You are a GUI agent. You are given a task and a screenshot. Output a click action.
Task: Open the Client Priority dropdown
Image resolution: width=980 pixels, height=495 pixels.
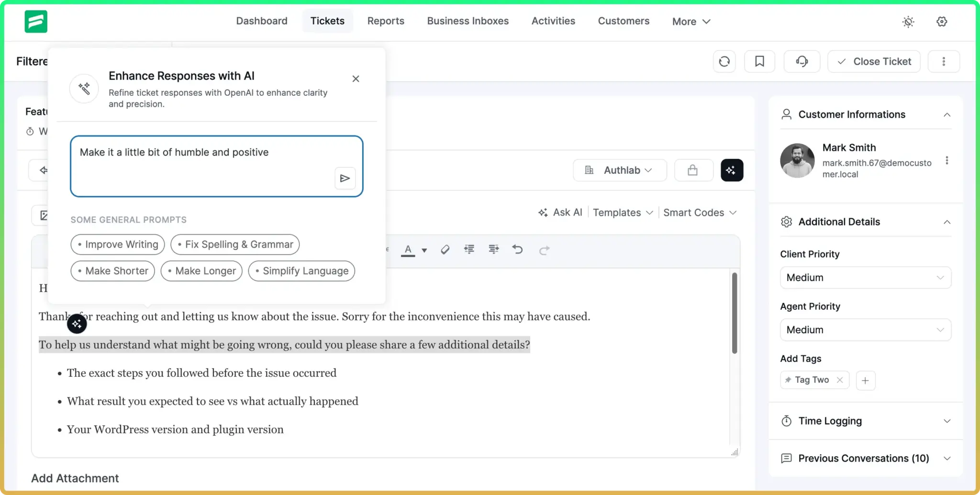[865, 278]
